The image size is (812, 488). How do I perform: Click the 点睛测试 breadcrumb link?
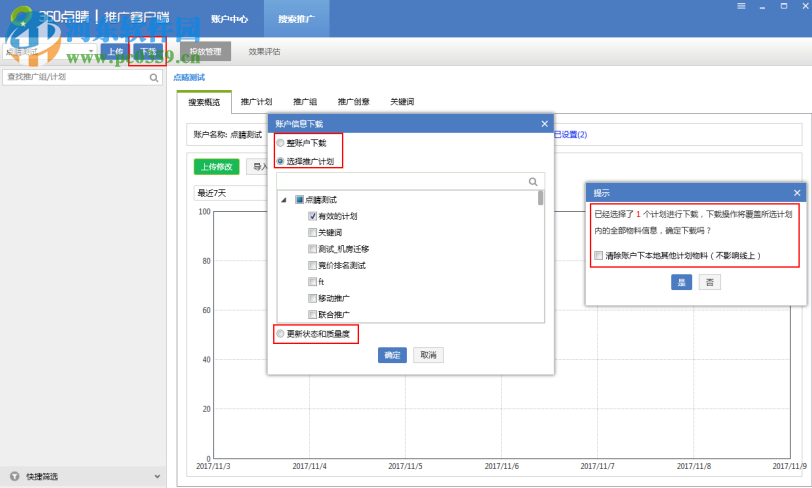coord(189,77)
